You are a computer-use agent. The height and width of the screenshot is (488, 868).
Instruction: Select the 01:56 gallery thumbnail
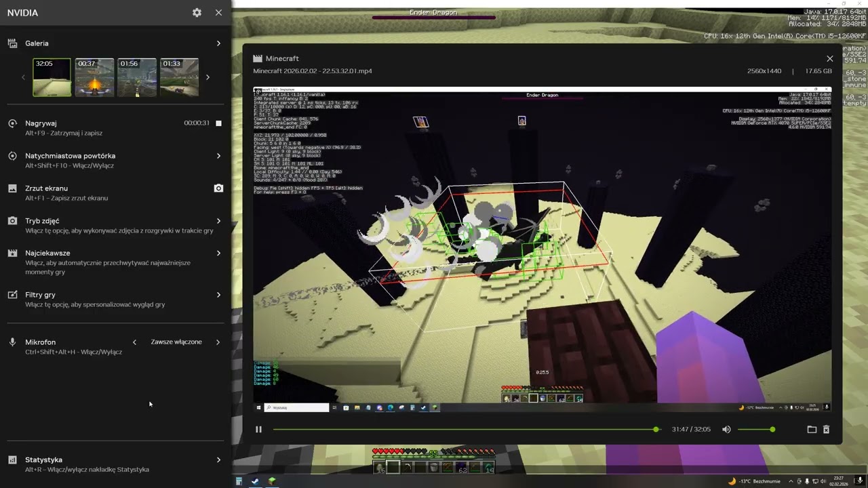[x=137, y=77]
